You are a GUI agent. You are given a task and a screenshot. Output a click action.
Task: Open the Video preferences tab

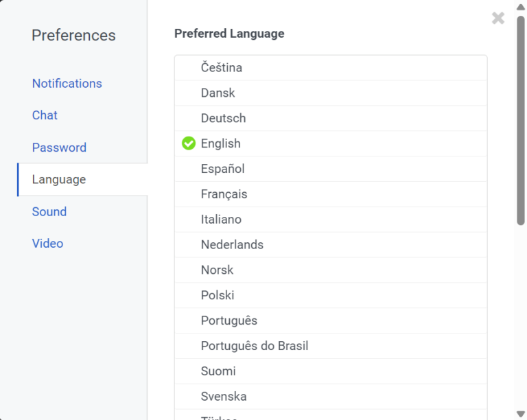pyautogui.click(x=47, y=244)
